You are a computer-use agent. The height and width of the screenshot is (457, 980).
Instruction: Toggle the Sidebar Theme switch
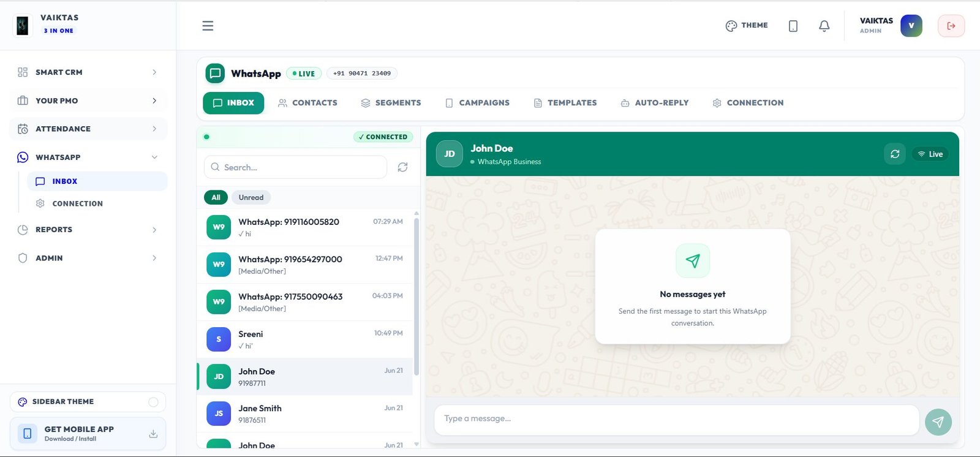(x=153, y=402)
